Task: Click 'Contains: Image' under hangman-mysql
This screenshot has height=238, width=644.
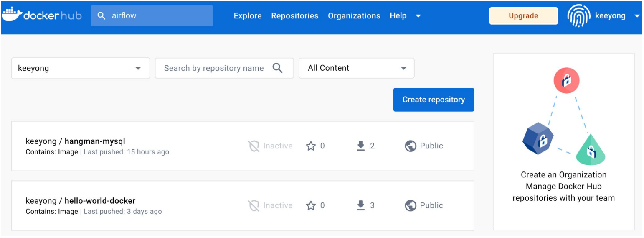Action: 52,152
